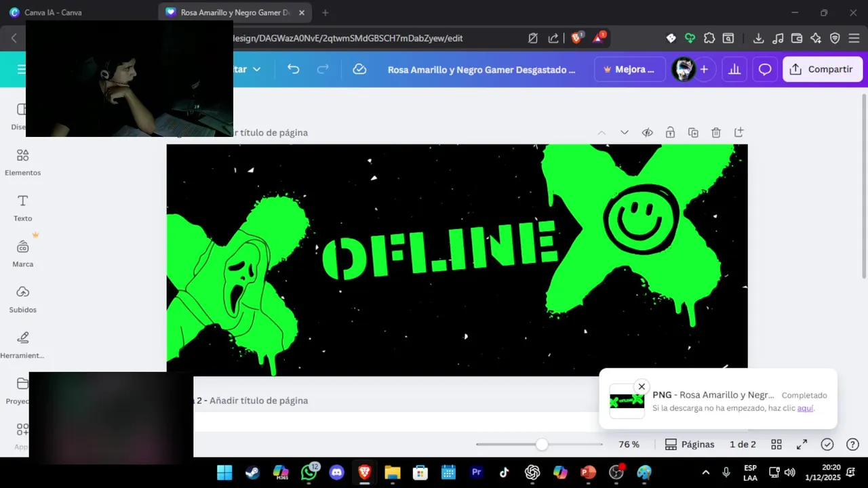Move page down with chevron arrow
This screenshot has height=488, width=868.
click(625, 132)
